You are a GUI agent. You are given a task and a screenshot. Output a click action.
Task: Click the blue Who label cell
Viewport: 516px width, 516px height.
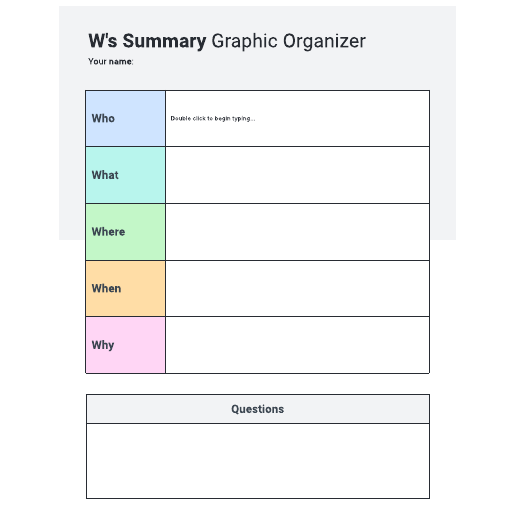tap(125, 118)
